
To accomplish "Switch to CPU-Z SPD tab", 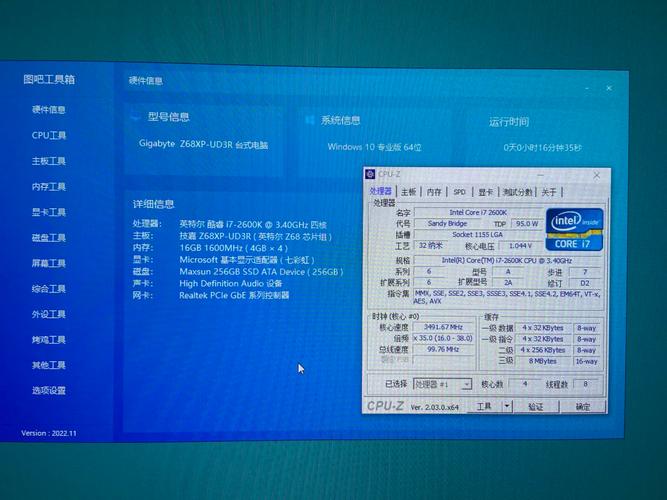I will click(459, 192).
